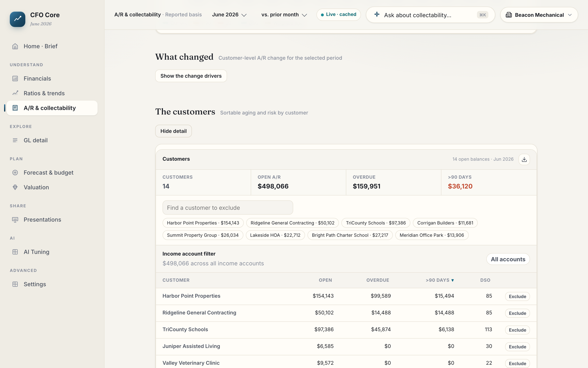The width and height of the screenshot is (588, 368).
Task: Toggle Lakeside HOA · $22,712 chip
Action: click(275, 235)
